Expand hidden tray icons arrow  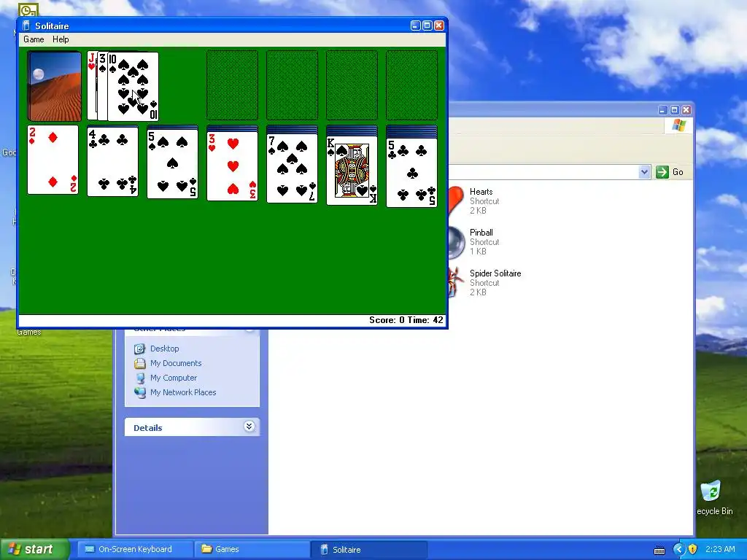(678, 550)
